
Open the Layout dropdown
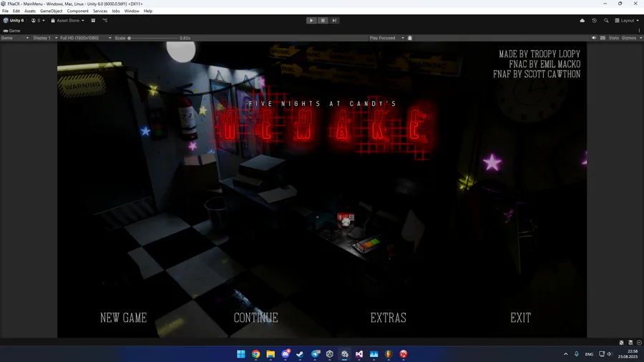627,21
